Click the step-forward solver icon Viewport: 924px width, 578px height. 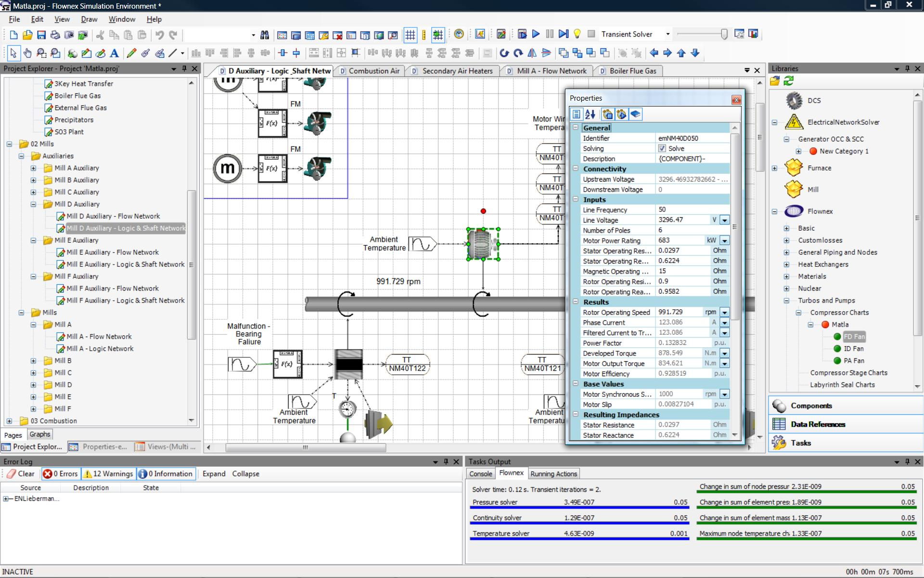(x=563, y=34)
